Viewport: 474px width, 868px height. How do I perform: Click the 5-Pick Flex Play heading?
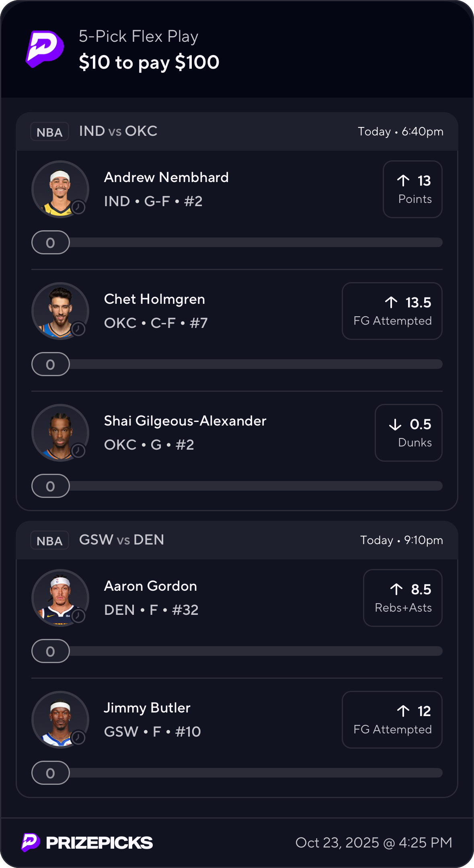[x=138, y=37]
